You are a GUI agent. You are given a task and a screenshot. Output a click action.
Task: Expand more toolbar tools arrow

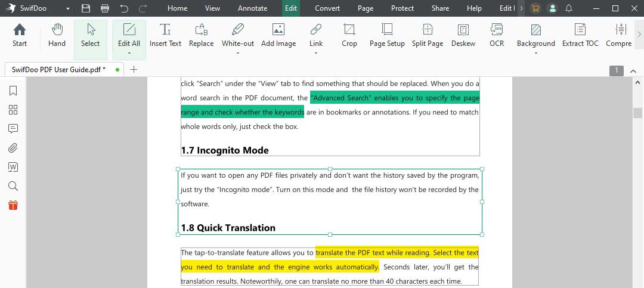(x=639, y=35)
